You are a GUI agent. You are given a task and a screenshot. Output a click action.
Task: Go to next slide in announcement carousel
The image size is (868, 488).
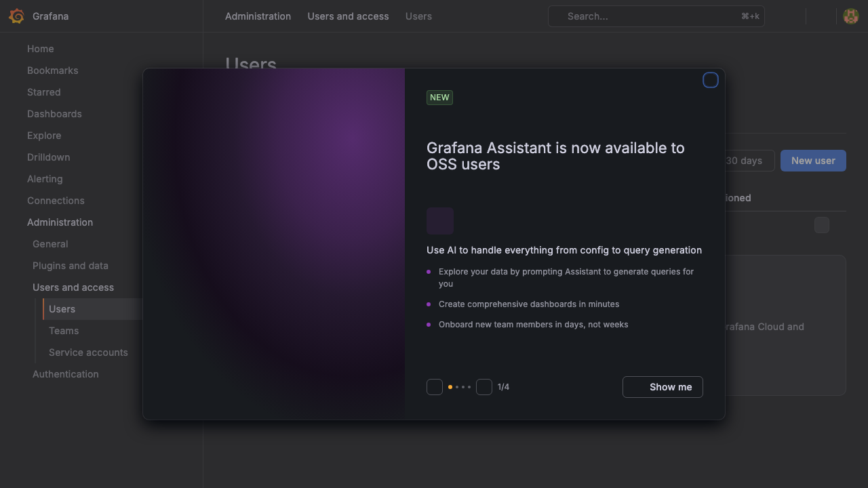(x=484, y=387)
